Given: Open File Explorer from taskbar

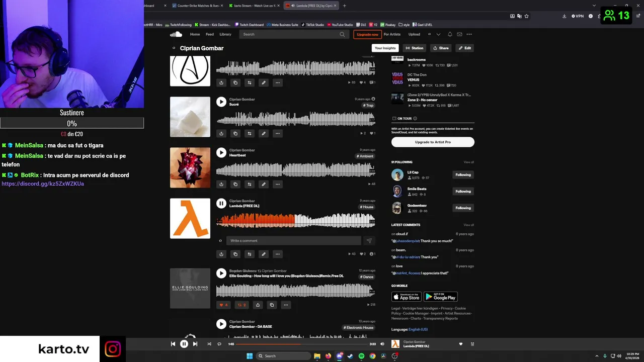Looking at the screenshot, I should (317, 356).
